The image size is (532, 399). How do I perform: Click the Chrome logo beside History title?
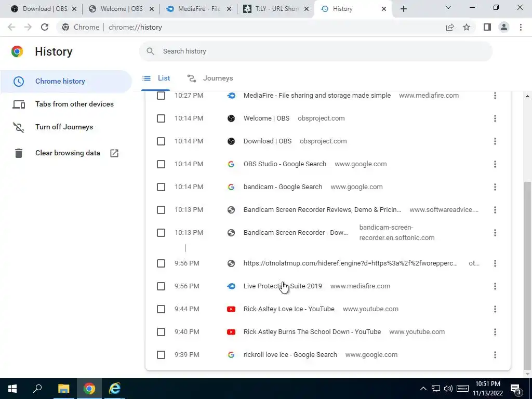tap(17, 51)
